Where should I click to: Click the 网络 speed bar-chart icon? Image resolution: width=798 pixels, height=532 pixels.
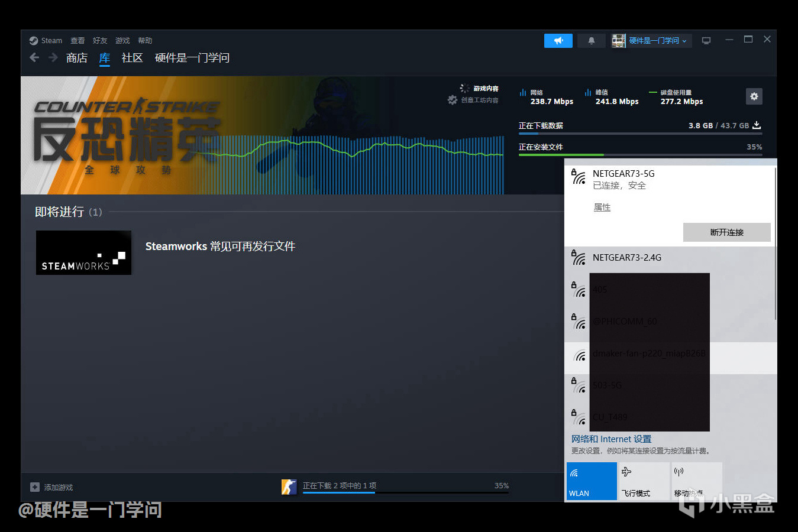tap(523, 93)
